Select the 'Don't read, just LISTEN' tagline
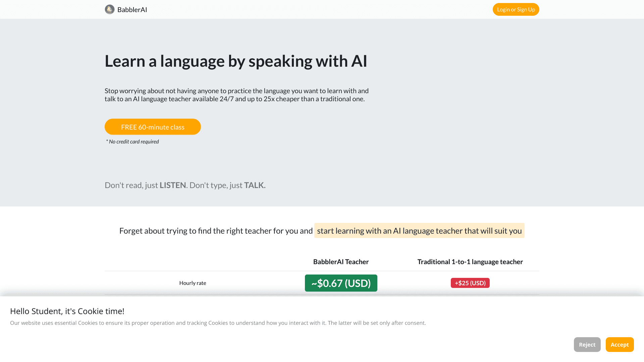 (x=185, y=185)
